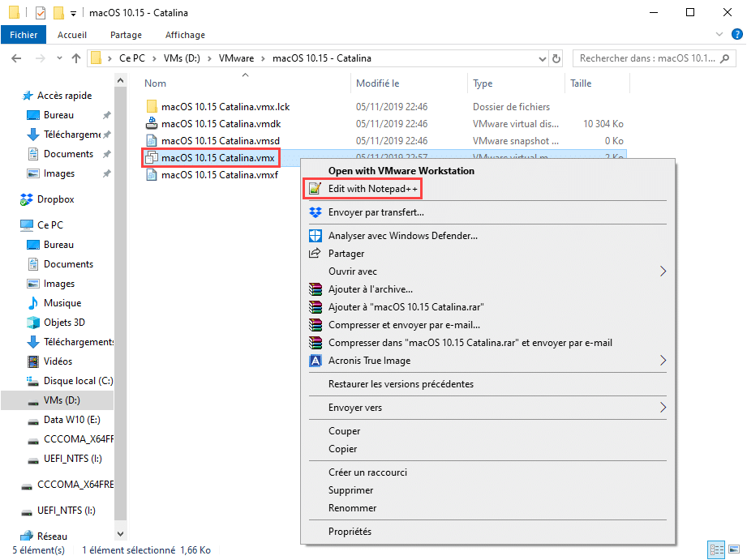Open the Help question mark icon
Image resolution: width=747 pixels, height=560 pixels.
pyautogui.click(x=737, y=34)
